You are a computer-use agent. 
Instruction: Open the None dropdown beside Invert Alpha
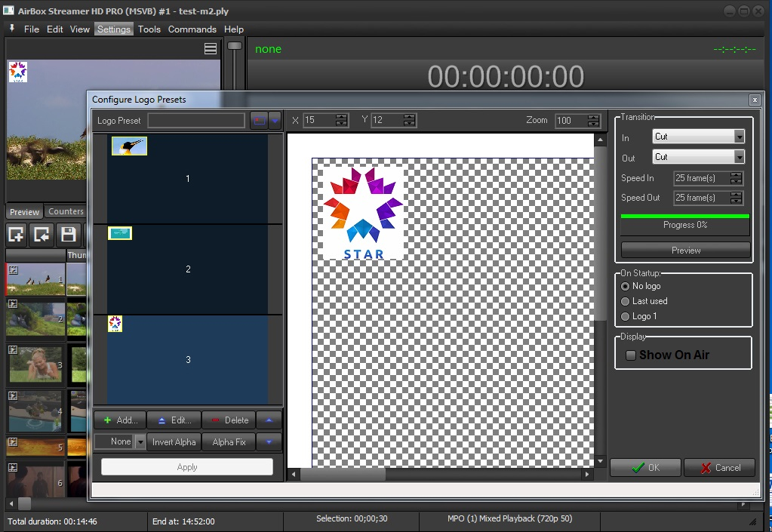click(140, 442)
